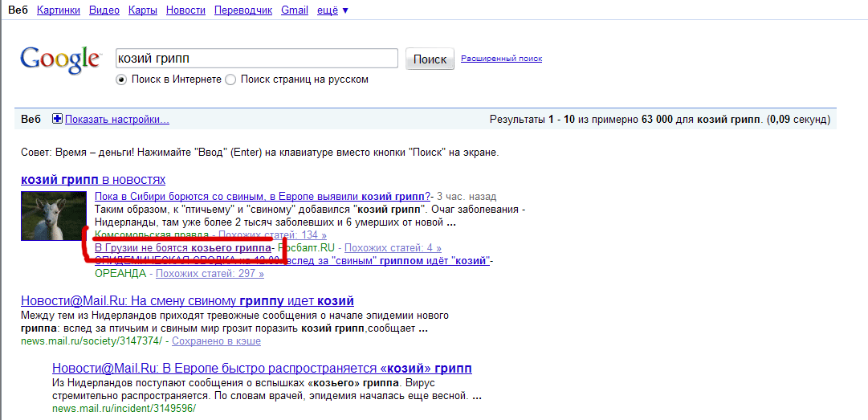This screenshot has height=420, width=868.
Task: Click the 3 час. назад timestamp
Action: 467,197
